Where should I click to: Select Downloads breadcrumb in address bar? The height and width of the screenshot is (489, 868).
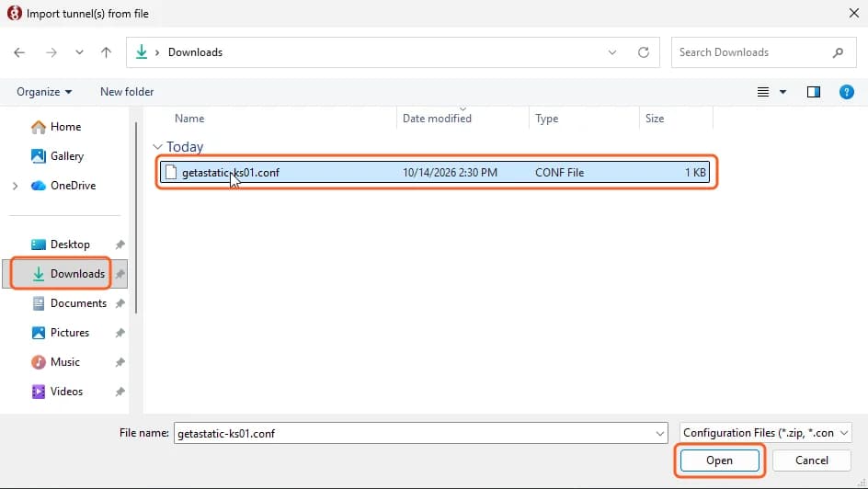point(195,52)
